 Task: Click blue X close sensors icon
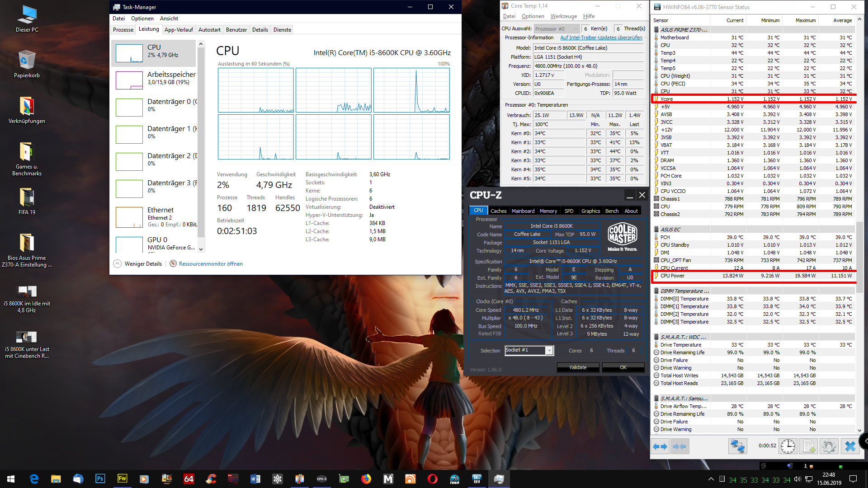pyautogui.click(x=850, y=446)
